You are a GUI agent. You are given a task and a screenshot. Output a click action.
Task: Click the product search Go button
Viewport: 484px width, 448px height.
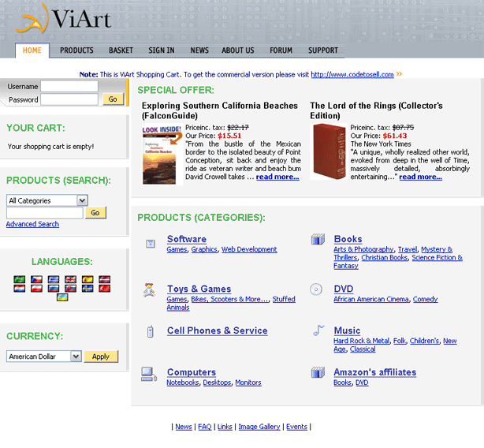click(95, 213)
